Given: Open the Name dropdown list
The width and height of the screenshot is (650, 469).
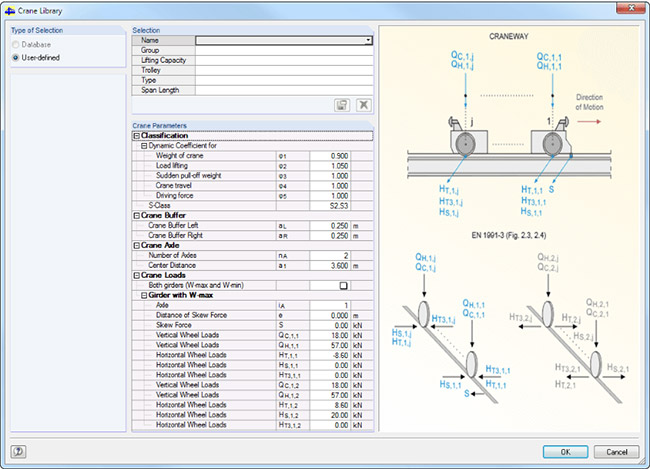Looking at the screenshot, I should 369,41.
